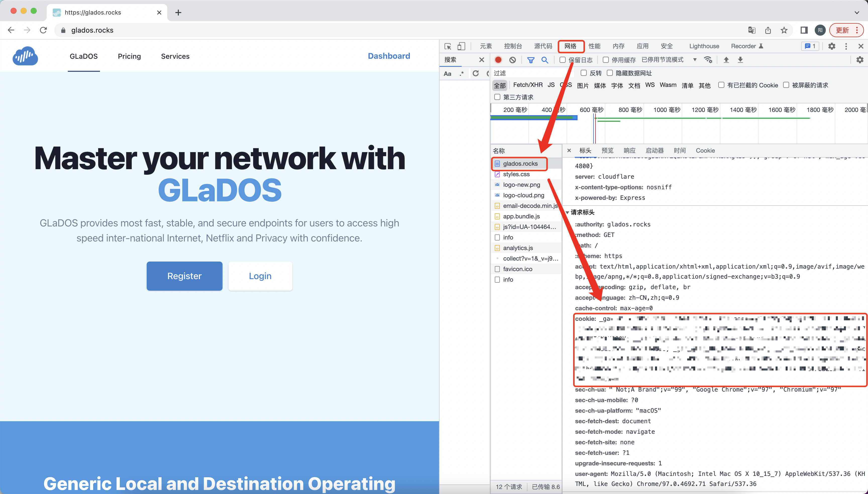Open the inspect element picker tool
The width and height of the screenshot is (868, 494).
448,46
